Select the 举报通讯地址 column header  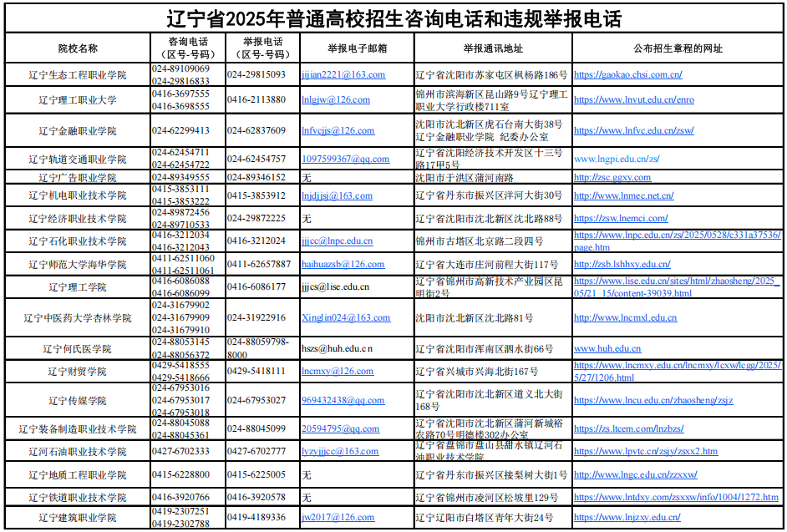pos(493,48)
